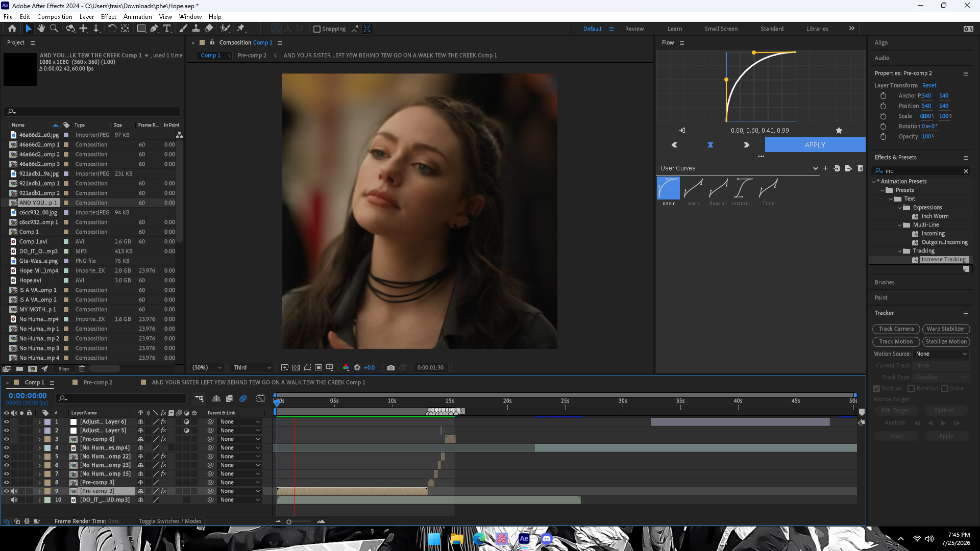The width and height of the screenshot is (980, 551).
Task: Select the Pen tool
Action: coord(154,29)
